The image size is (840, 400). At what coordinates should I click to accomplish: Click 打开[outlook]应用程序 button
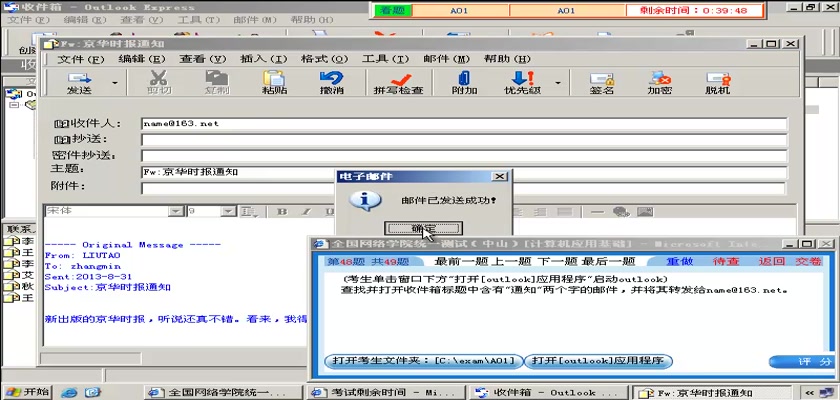coord(597,361)
